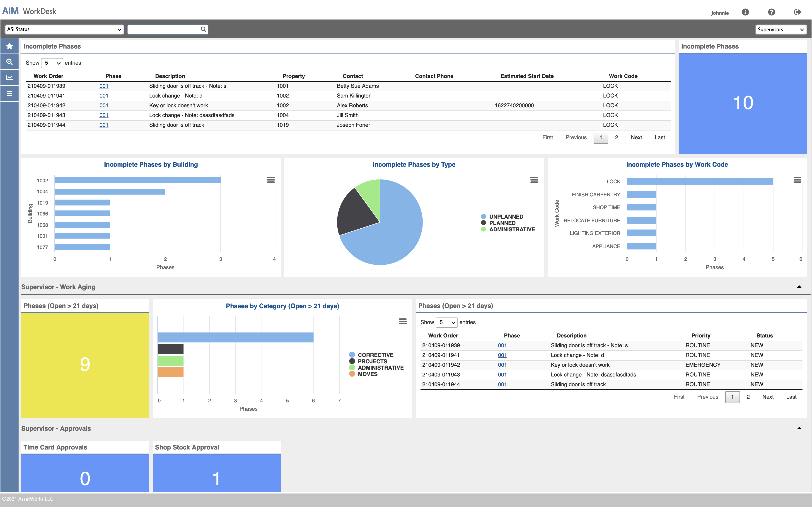Open the chart reports icon in sidebar
The height and width of the screenshot is (508, 812).
tap(9, 78)
